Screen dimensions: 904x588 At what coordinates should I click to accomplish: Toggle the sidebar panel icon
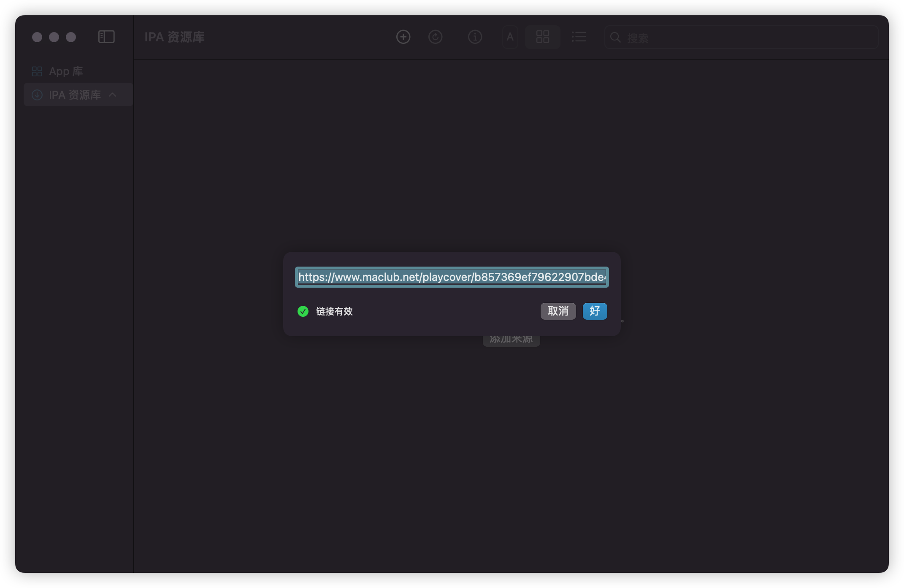point(106,37)
